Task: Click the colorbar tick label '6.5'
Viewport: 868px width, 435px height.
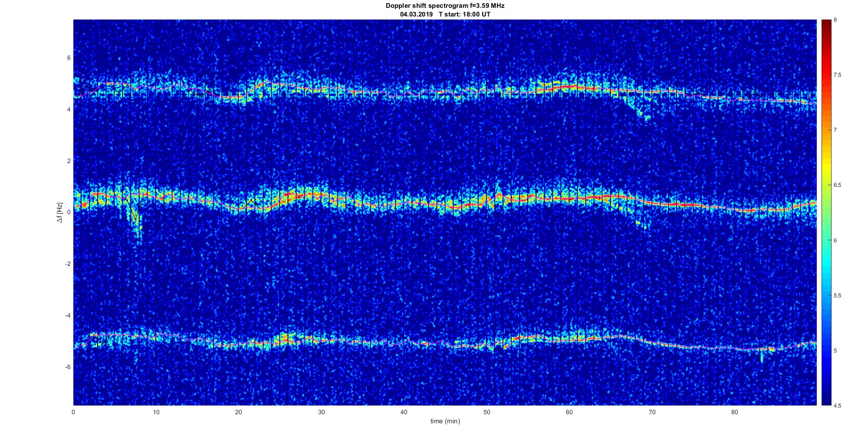Action: (x=838, y=185)
